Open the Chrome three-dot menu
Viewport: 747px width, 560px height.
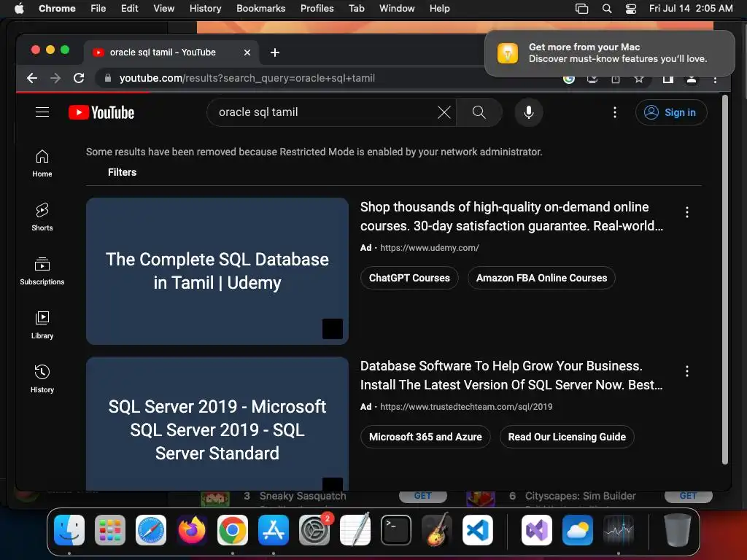click(715, 79)
